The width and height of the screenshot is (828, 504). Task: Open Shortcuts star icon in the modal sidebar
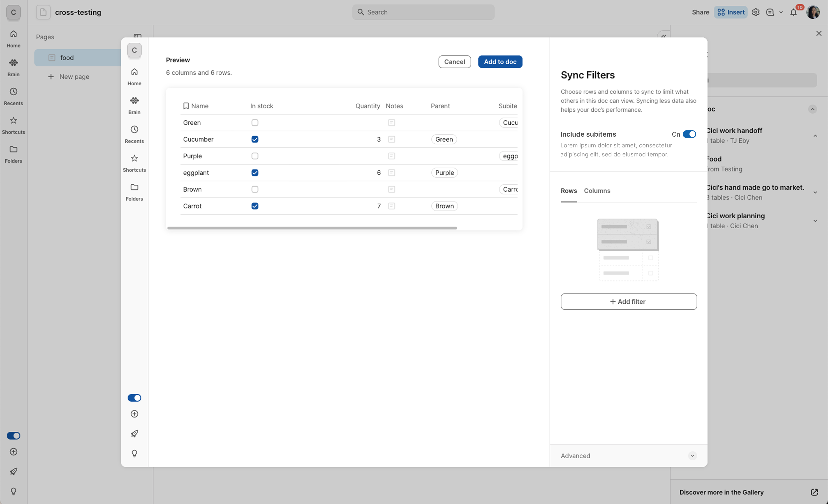134,158
